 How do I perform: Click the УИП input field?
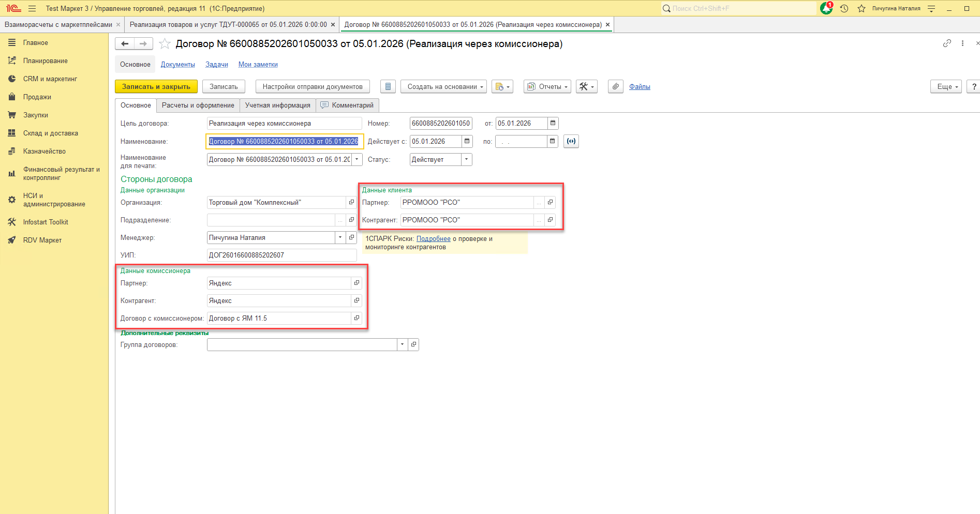point(282,255)
